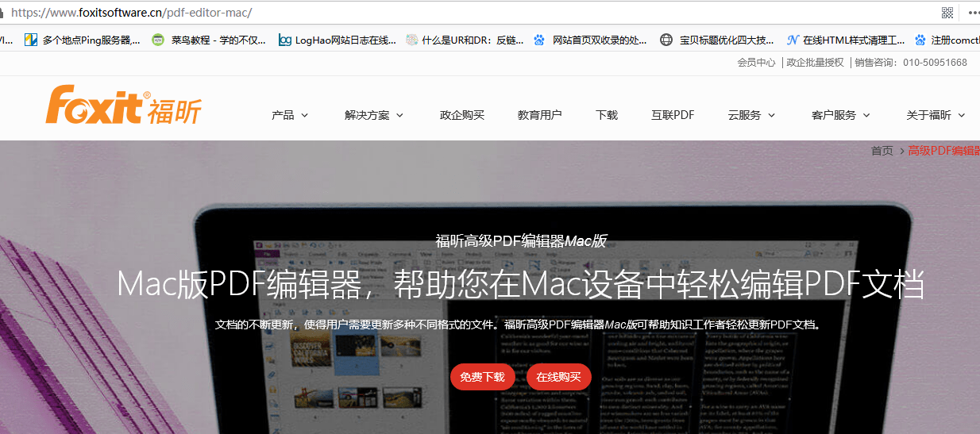Click the 高级PDF编辑 breadcrumb link
The image size is (980, 434).
tap(944, 151)
